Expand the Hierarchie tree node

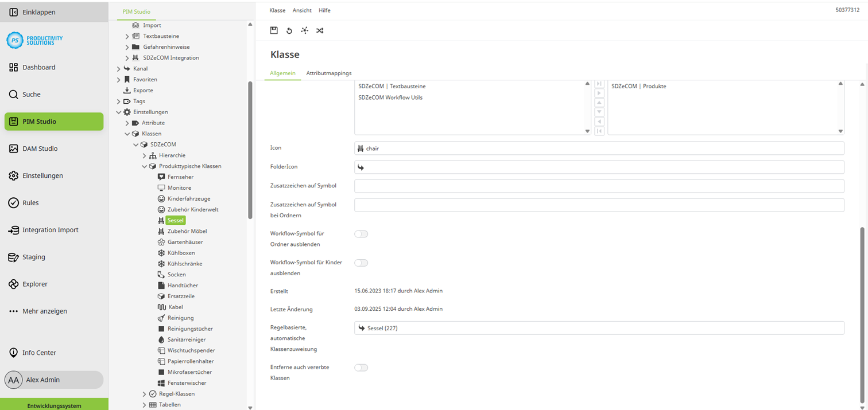145,155
